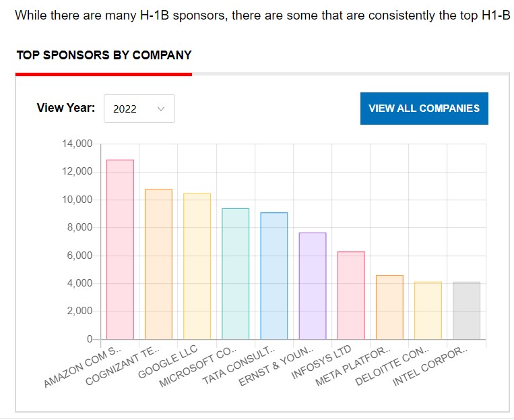
Task: Click the TATA CONSULT.. axis label
Action: click(239, 365)
